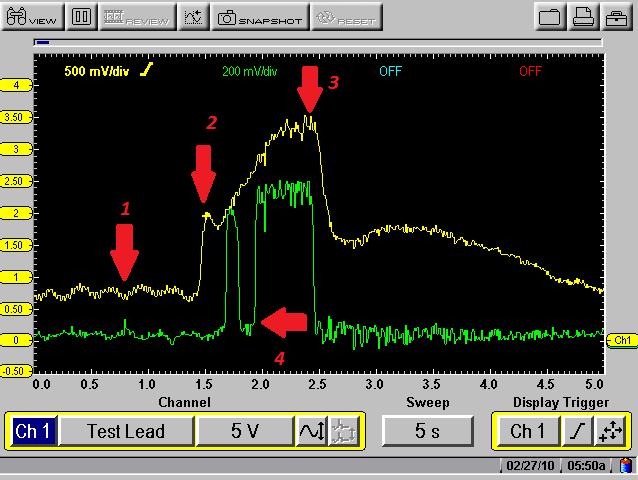Open the Test Lead probe dropdown
The image size is (638, 480).
[125, 432]
